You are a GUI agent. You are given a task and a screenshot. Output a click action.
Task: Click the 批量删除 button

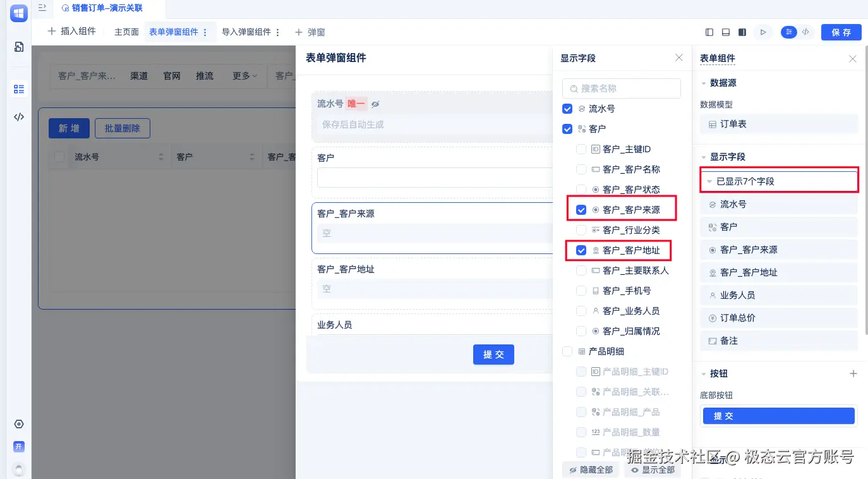tap(123, 128)
